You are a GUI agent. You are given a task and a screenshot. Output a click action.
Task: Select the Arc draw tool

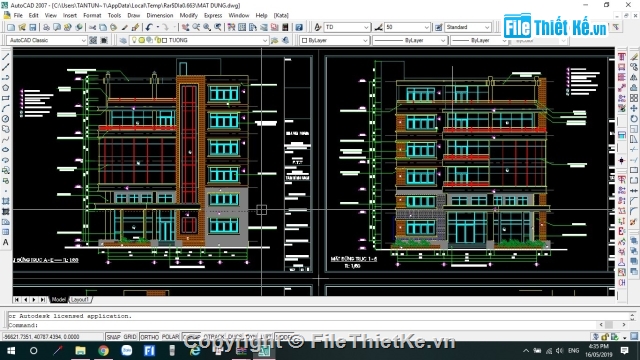(x=5, y=108)
